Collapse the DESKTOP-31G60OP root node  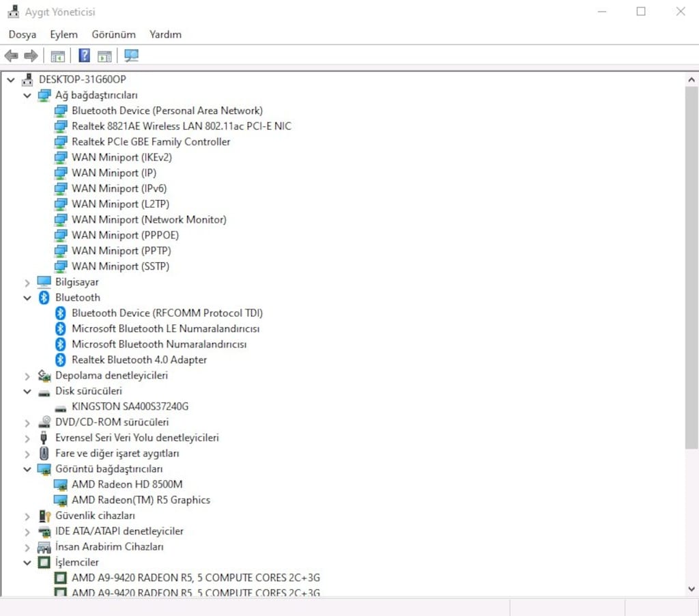(x=11, y=80)
